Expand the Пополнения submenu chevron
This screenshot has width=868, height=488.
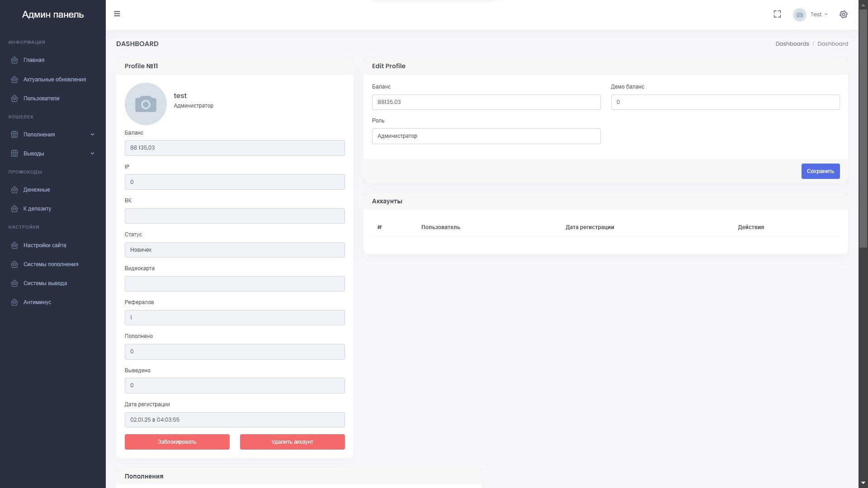(x=92, y=135)
